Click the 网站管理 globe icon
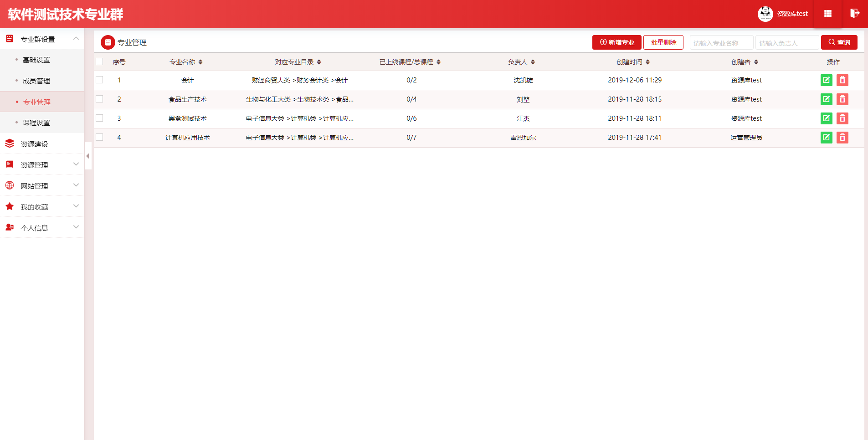 pyautogui.click(x=10, y=185)
